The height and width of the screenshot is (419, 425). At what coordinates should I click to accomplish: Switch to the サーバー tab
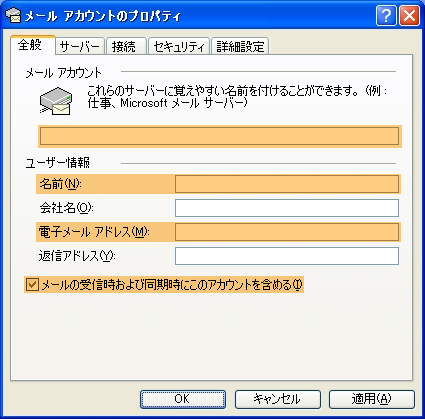(80, 46)
